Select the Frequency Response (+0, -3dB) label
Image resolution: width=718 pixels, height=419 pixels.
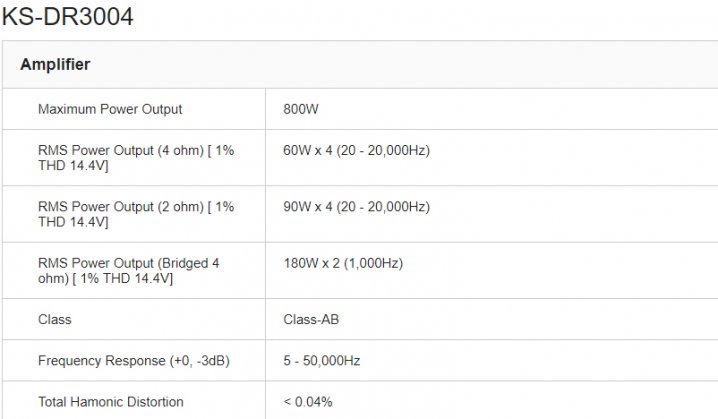133,361
